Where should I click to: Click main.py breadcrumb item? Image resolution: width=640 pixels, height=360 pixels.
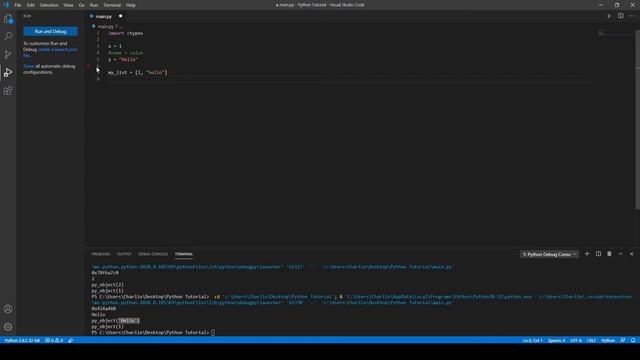(x=105, y=27)
